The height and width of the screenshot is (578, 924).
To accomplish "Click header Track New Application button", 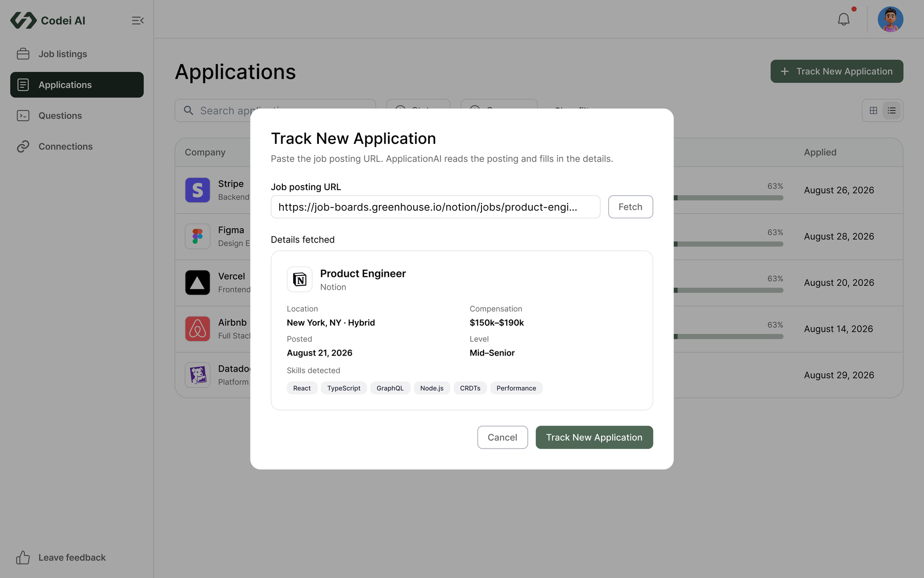I will pos(837,71).
